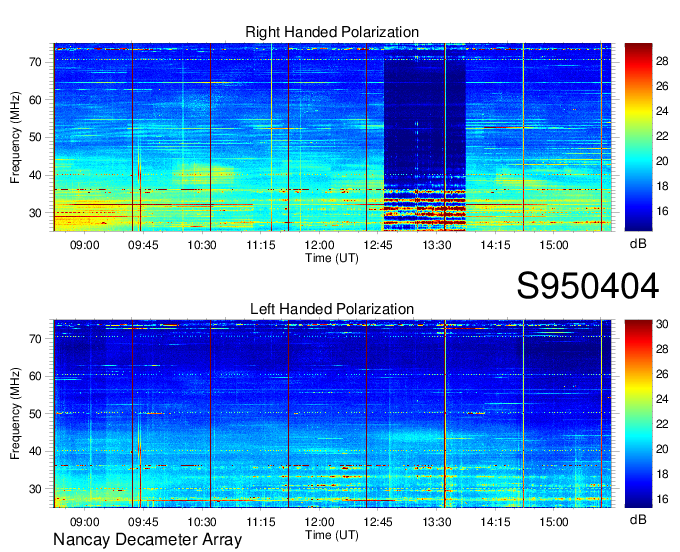680x552 pixels.
Task: Click the 50 MHz tick of the top plot
Action: click(36, 138)
